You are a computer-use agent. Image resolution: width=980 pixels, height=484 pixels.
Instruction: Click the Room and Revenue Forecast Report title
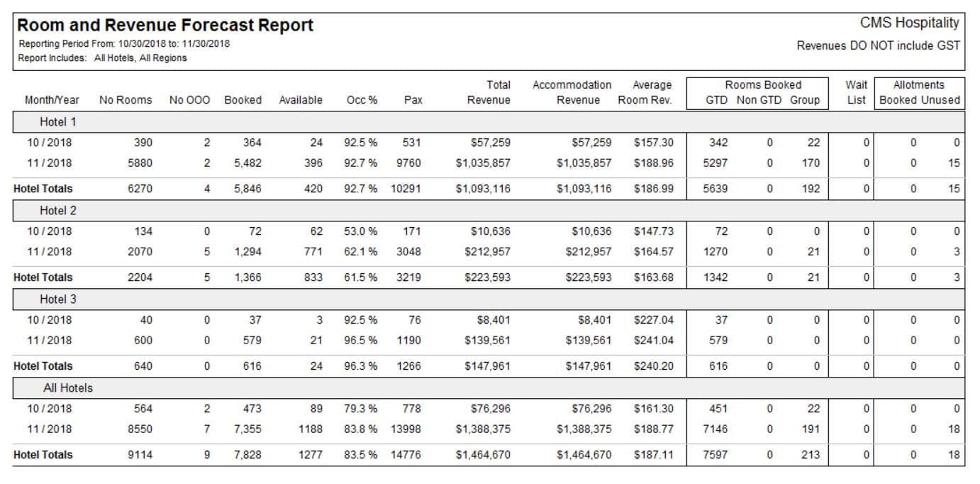(x=165, y=26)
